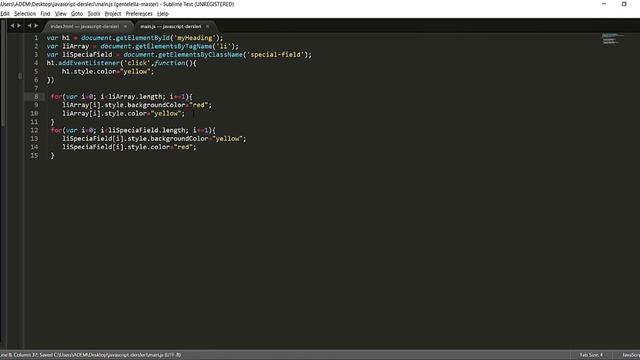
Task: Click backgroundColor on line 9
Action: (x=156, y=105)
